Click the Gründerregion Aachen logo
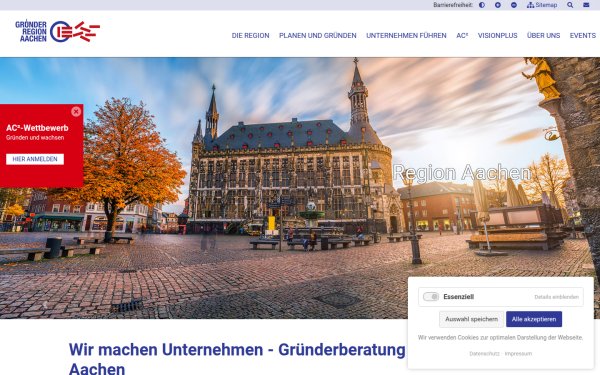 [57, 31]
